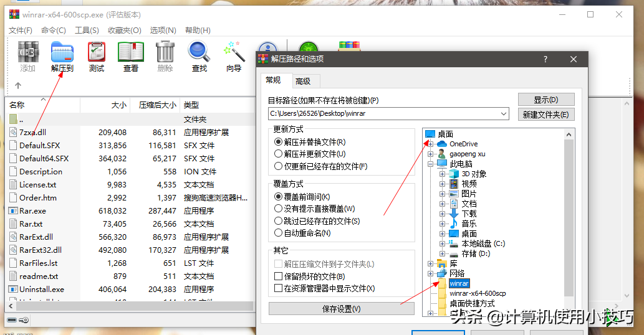Enable the 保留损坏的文件 checkbox
644x335 pixels.
[x=279, y=276]
